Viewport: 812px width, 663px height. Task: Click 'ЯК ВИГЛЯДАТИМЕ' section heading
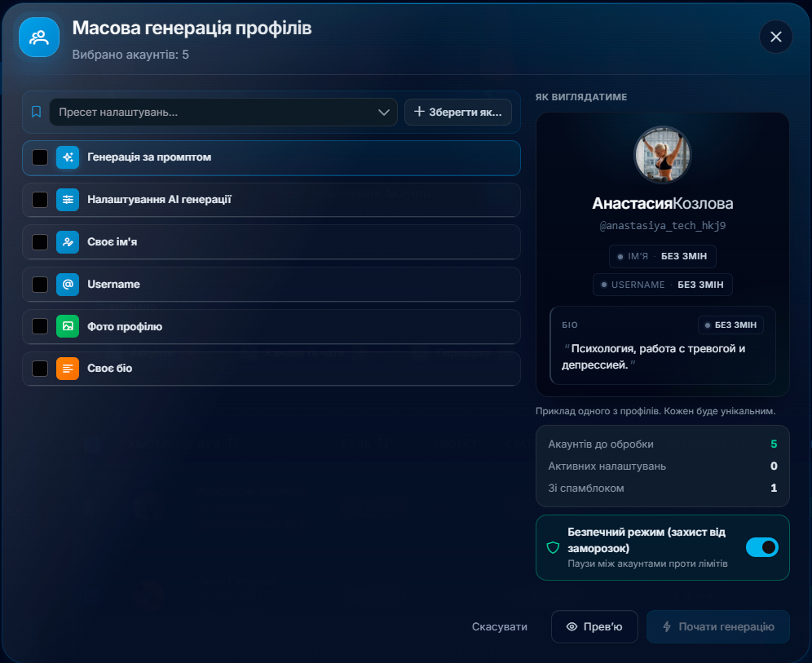click(x=581, y=97)
